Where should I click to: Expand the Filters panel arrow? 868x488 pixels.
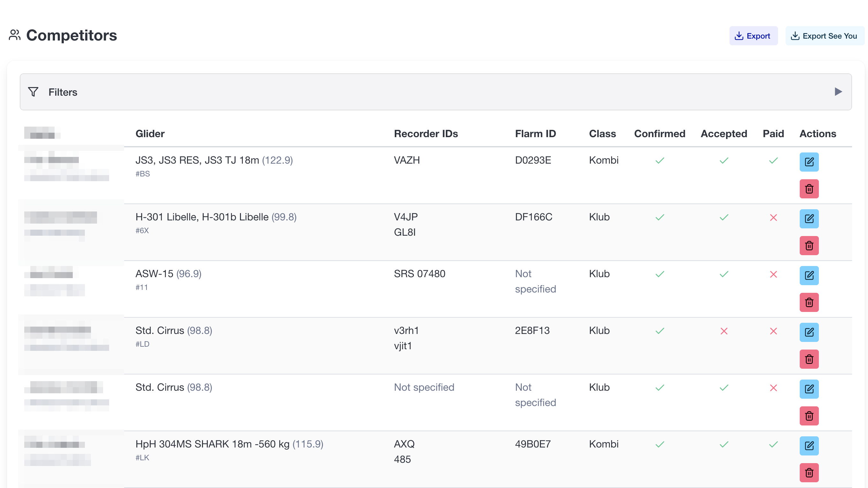pos(838,92)
